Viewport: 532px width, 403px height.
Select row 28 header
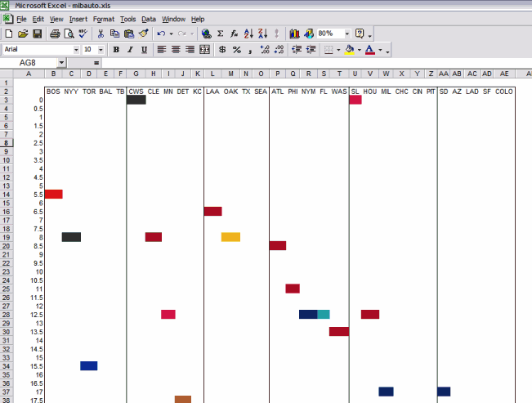pos(6,315)
